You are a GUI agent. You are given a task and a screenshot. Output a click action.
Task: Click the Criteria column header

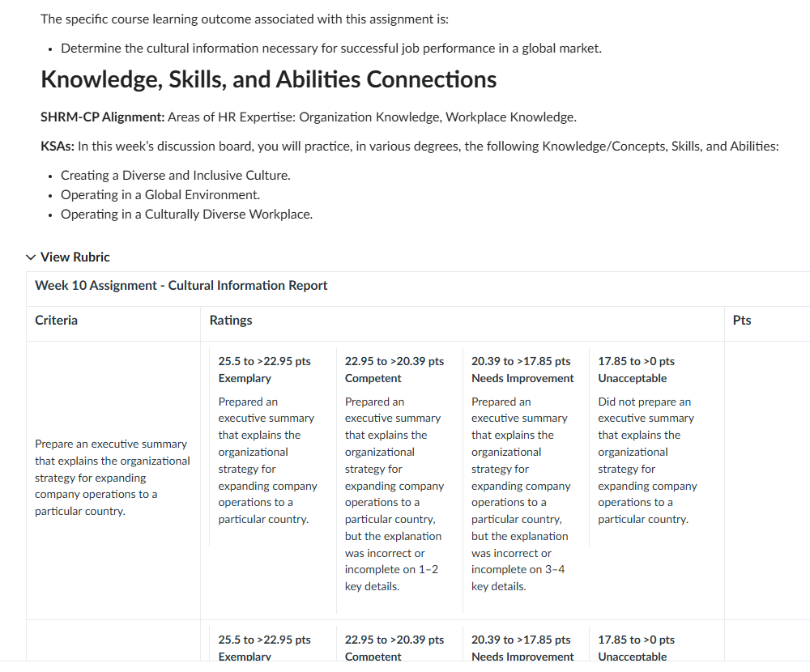click(57, 321)
